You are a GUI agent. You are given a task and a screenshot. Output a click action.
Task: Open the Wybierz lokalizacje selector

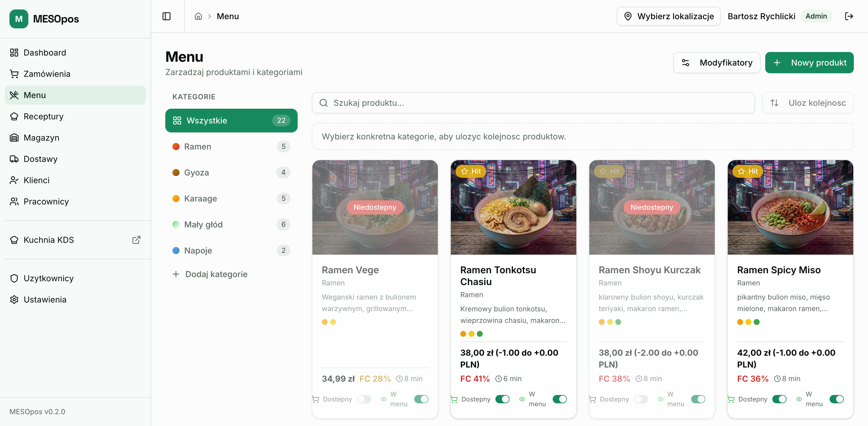(668, 16)
